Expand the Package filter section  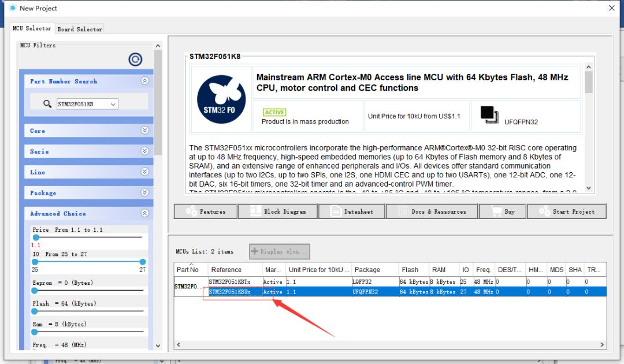click(145, 192)
